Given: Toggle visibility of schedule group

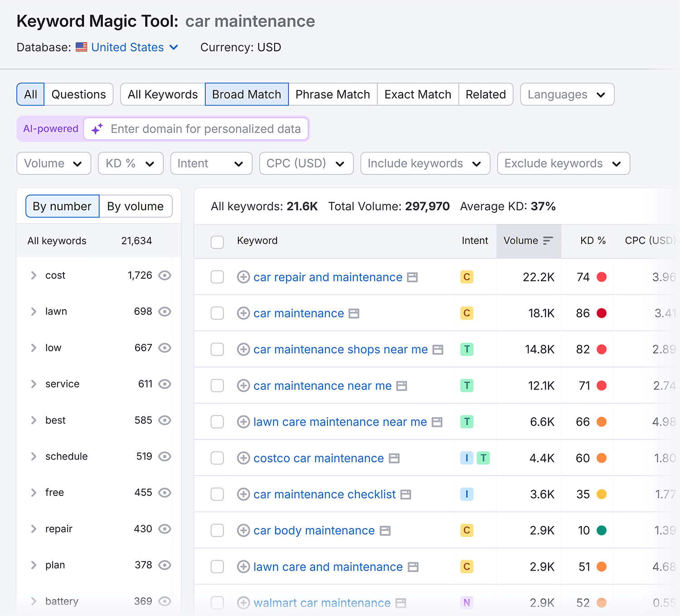Looking at the screenshot, I should (165, 456).
